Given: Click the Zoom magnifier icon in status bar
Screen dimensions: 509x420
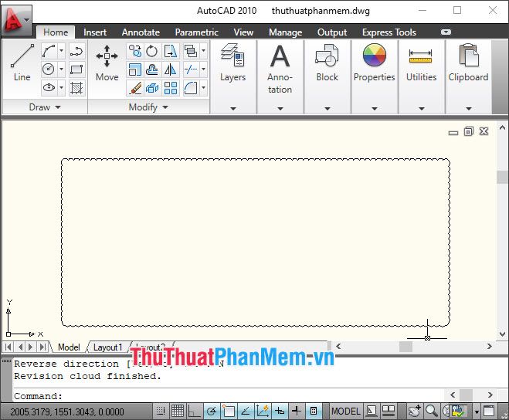Looking at the screenshot, I should click(432, 411).
